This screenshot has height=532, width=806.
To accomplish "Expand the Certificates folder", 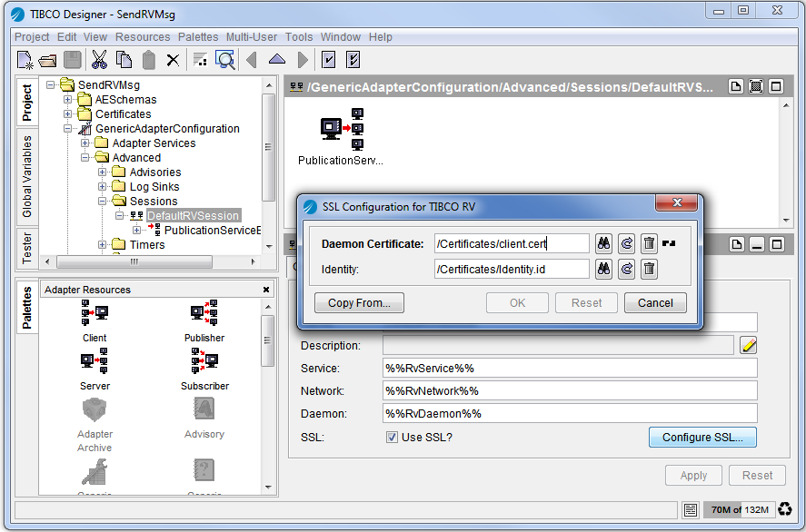I will pyautogui.click(x=67, y=113).
